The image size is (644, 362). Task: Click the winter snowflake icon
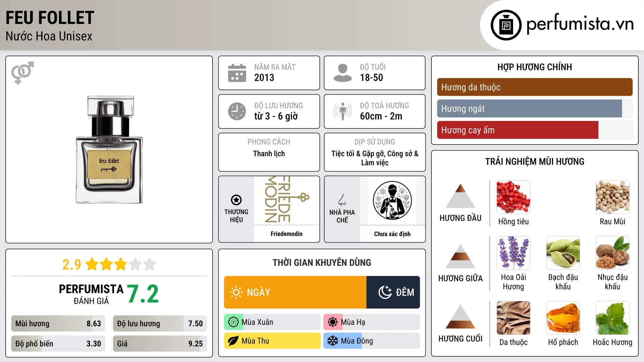pos(333,341)
